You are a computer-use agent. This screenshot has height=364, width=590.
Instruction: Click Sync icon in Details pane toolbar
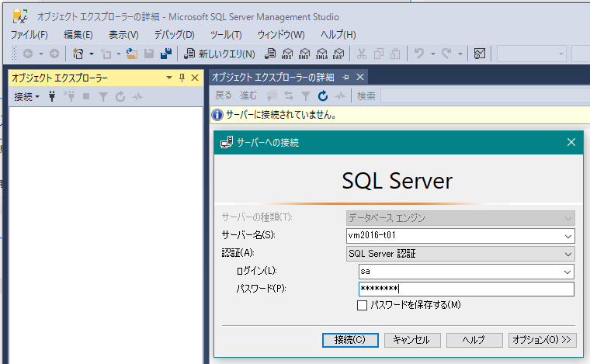pyautogui.click(x=289, y=96)
